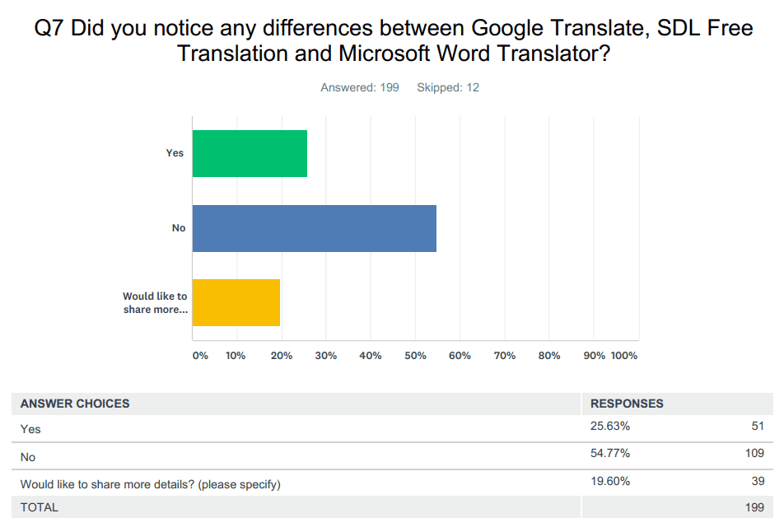Click the 0% axis tick label

tap(200, 356)
